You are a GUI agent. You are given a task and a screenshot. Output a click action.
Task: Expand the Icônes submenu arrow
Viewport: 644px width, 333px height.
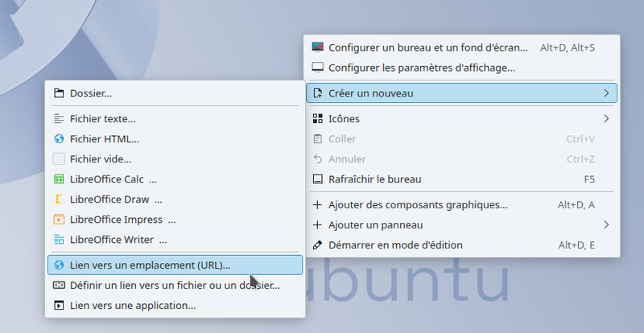(605, 119)
